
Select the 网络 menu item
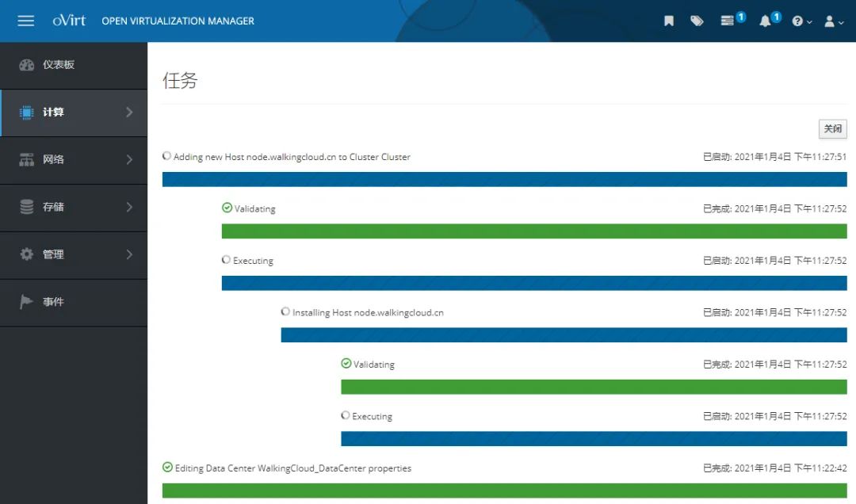(74, 160)
